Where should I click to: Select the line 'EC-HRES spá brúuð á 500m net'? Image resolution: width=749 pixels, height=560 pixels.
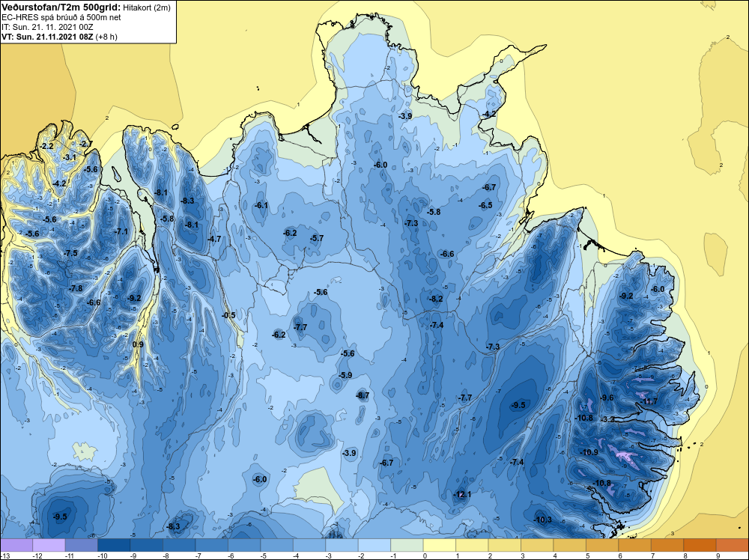61,17
